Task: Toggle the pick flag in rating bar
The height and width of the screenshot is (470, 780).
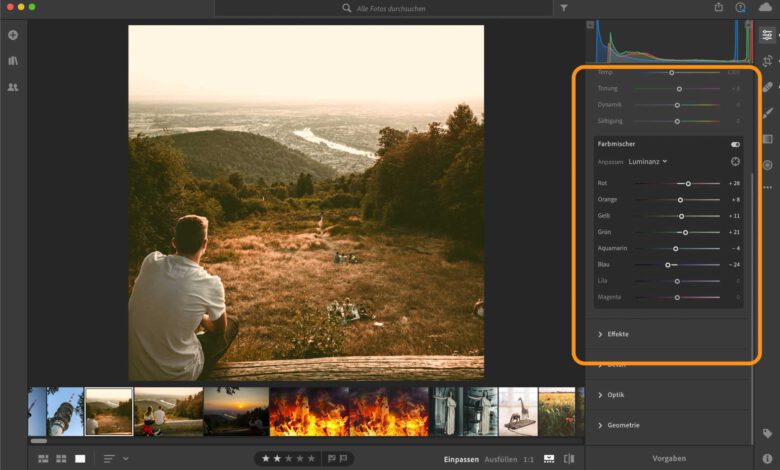Action: point(332,458)
